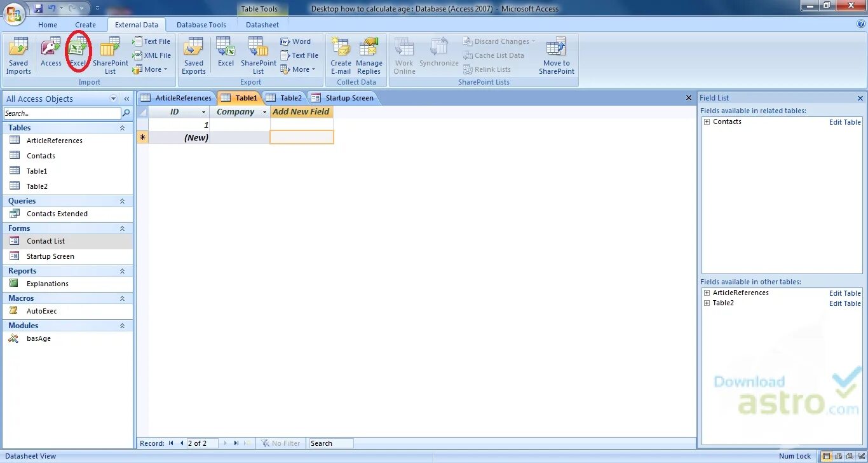The image size is (868, 463).
Task: Export to Excel in the Export group
Action: click(226, 52)
